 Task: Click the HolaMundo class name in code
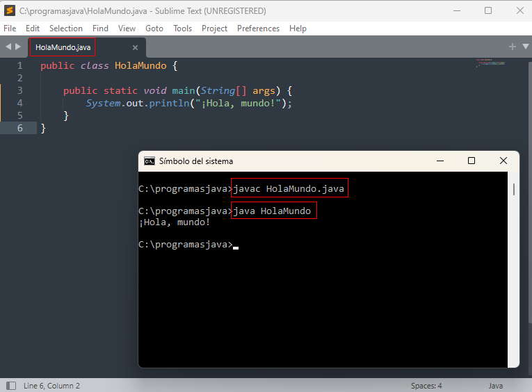140,65
